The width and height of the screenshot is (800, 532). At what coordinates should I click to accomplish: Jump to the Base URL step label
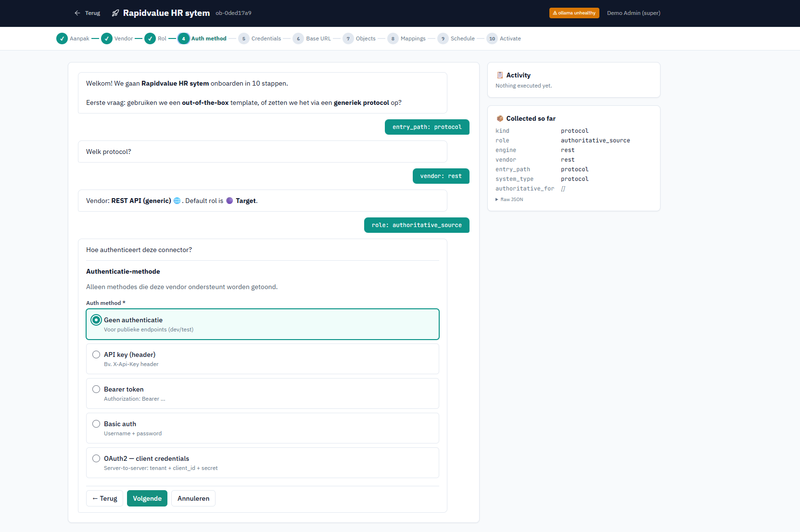coord(318,38)
